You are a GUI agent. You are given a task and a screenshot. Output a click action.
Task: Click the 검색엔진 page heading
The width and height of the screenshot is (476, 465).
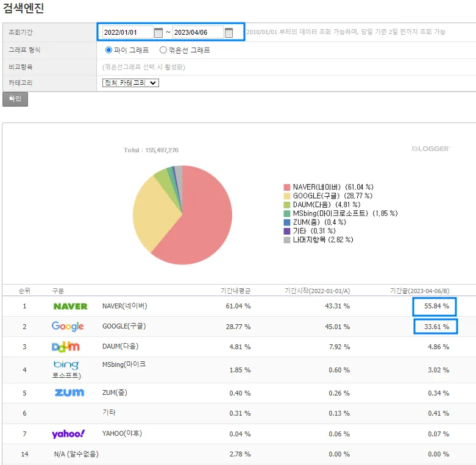coord(23,8)
